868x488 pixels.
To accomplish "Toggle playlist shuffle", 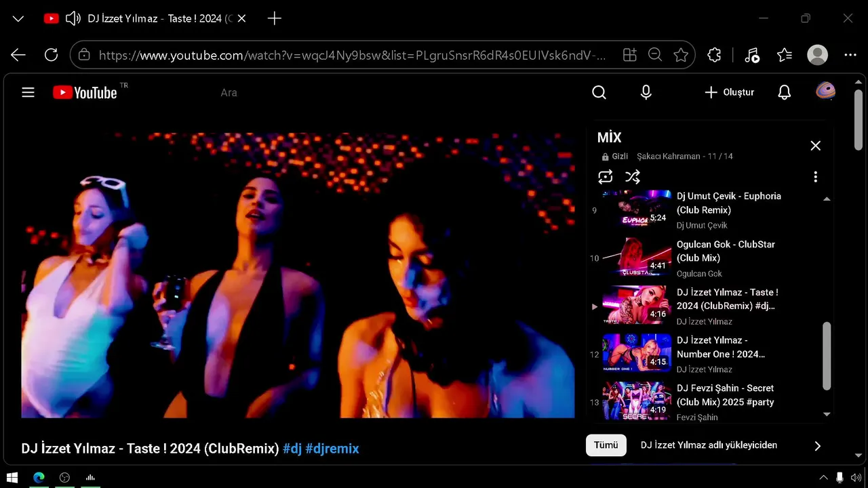I will pos(633,177).
